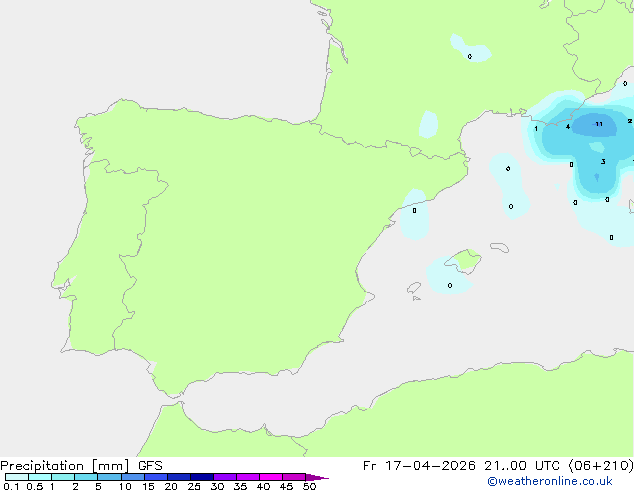Click the '4' precipitation value on map
This screenshot has height=490, width=634.
click(x=568, y=127)
